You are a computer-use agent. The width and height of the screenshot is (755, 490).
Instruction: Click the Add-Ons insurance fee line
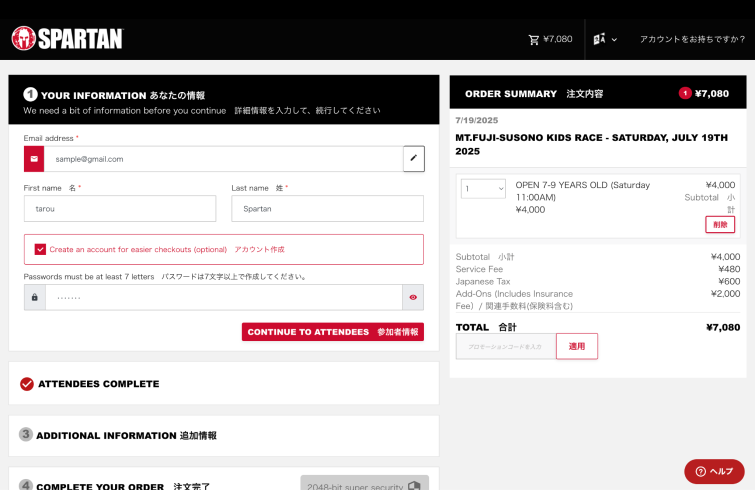tap(598, 300)
